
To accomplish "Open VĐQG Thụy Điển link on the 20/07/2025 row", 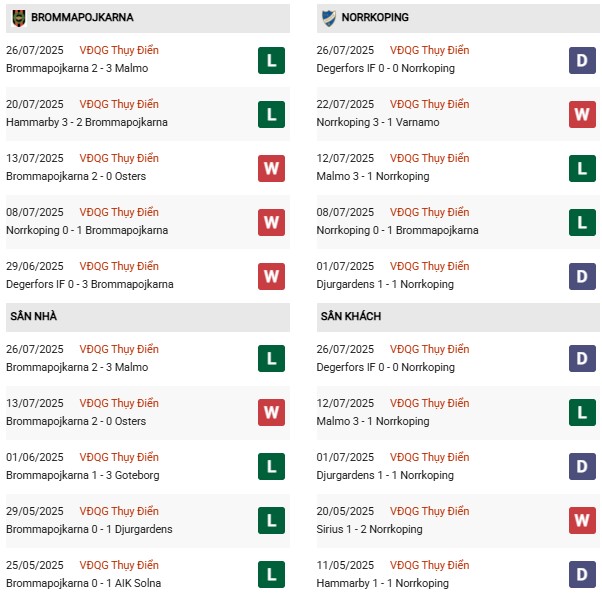I will click(x=120, y=104).
